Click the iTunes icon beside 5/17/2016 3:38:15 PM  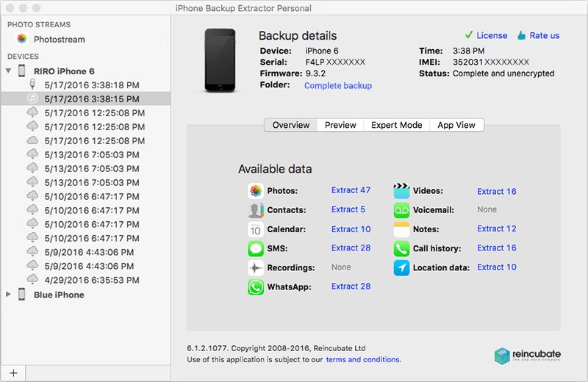pyautogui.click(x=32, y=98)
